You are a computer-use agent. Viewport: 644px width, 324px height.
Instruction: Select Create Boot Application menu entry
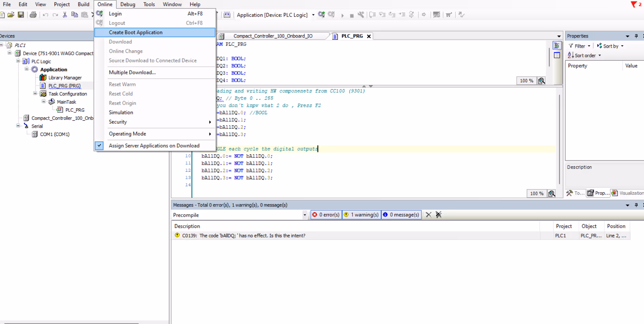coord(155,32)
